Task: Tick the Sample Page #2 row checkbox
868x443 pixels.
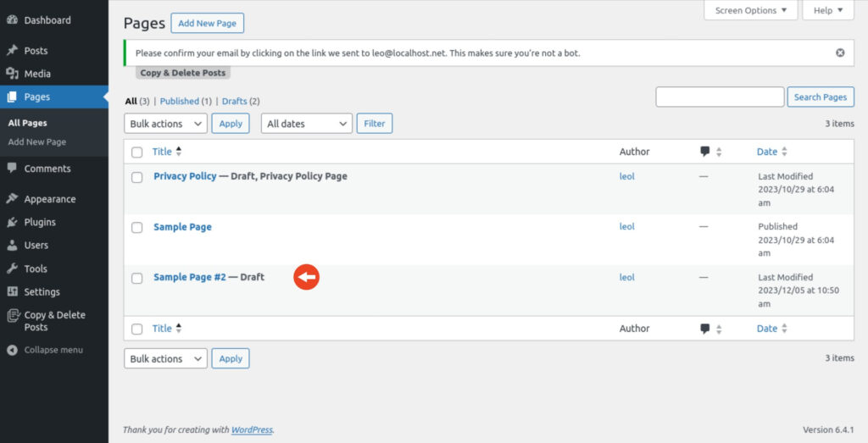Action: tap(136, 278)
